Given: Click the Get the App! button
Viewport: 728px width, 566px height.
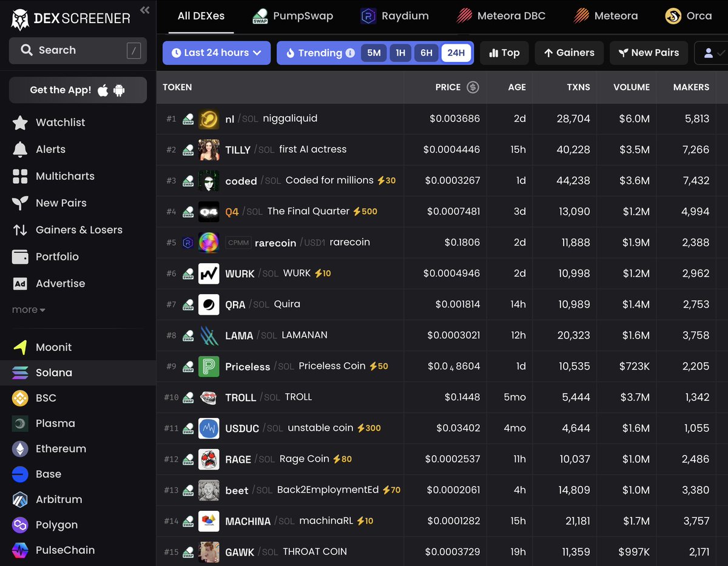Looking at the screenshot, I should 78,90.
